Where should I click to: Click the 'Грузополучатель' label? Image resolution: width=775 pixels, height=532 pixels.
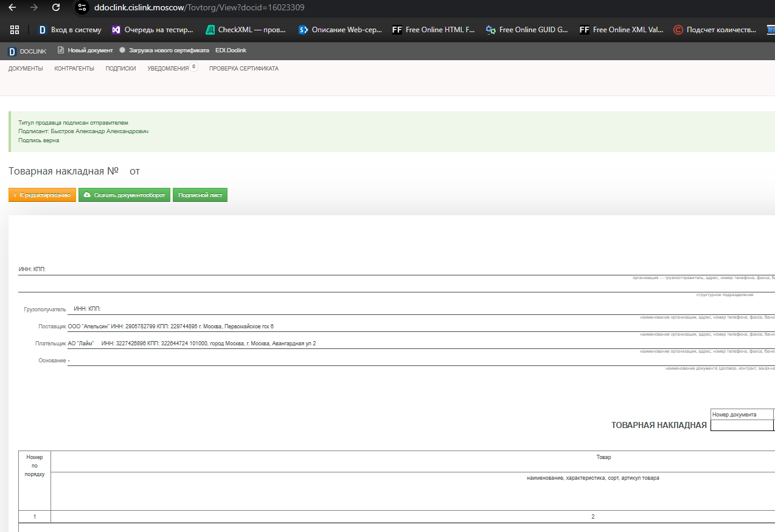coord(45,309)
